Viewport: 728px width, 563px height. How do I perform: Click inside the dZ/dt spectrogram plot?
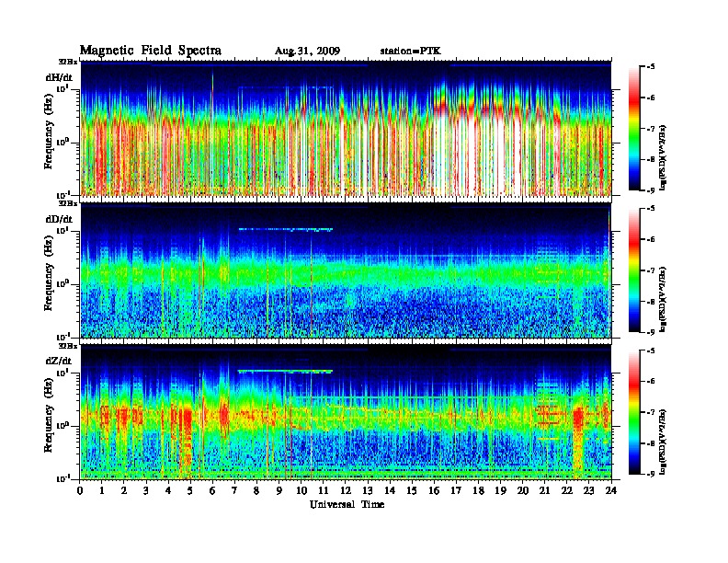(346, 412)
